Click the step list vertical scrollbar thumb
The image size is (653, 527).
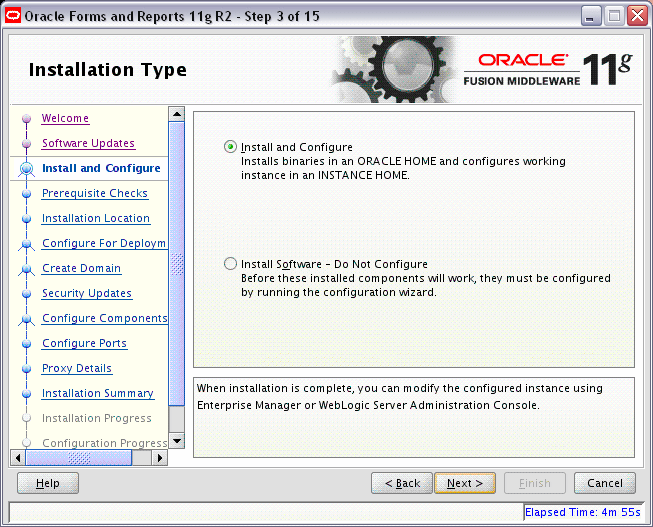177,263
